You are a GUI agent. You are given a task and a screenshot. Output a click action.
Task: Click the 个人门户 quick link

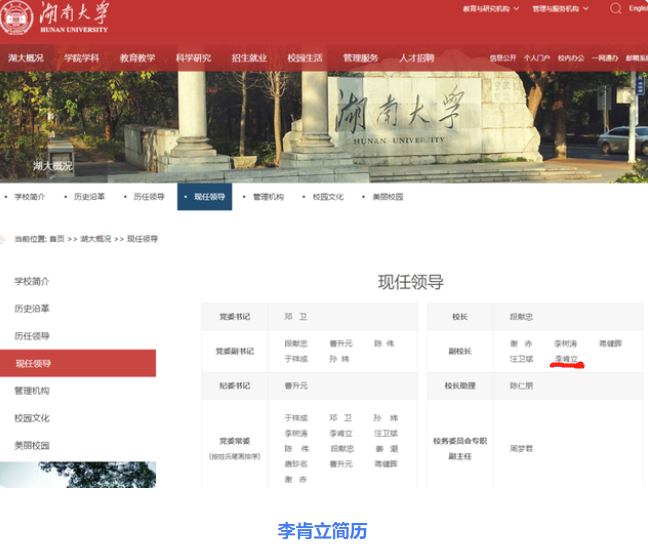[537, 58]
